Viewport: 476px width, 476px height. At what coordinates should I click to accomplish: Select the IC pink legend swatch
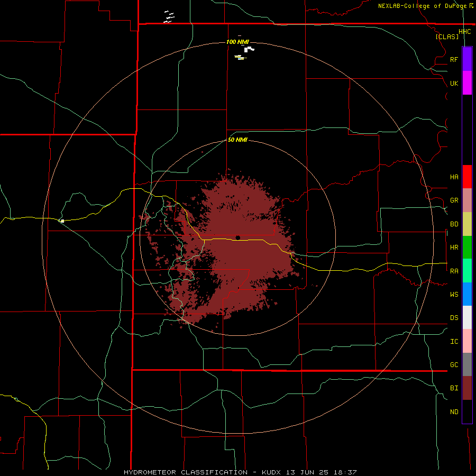467,341
